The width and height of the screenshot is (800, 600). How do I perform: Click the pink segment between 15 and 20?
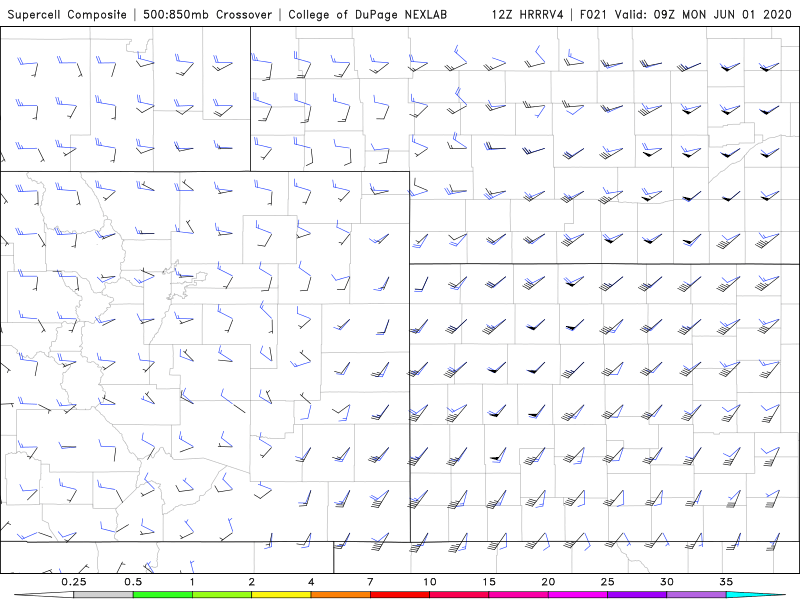point(518,595)
